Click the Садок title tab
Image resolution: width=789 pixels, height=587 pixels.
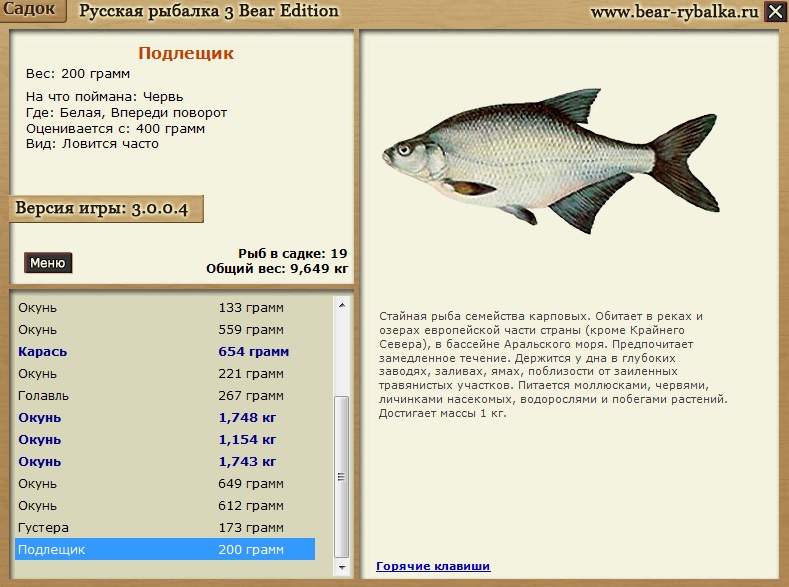[33, 11]
